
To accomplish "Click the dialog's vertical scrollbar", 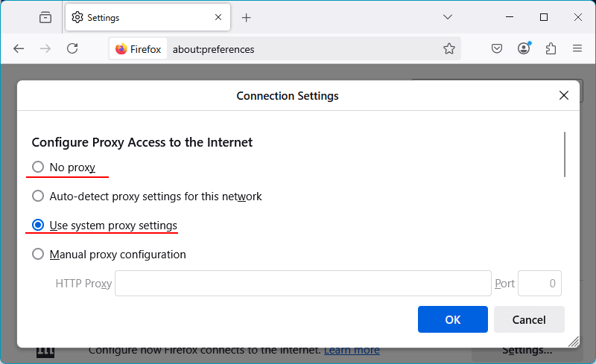I will (x=565, y=155).
